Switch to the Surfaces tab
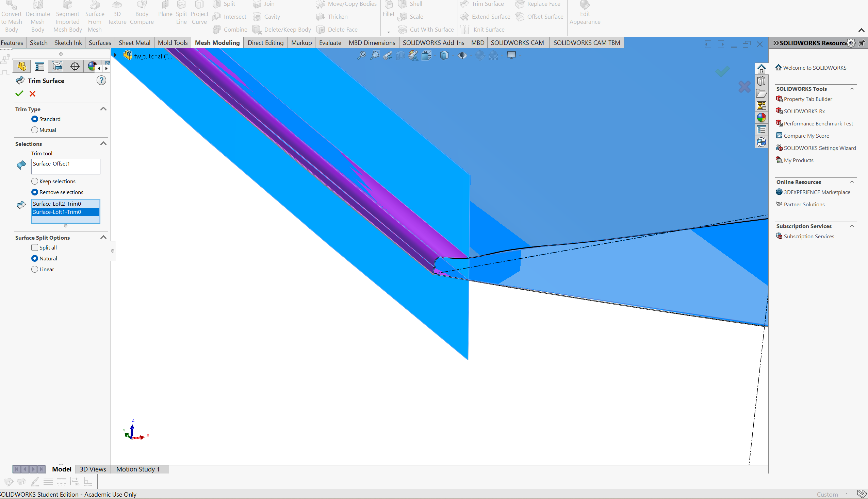Screen dimensions: 868x499 100,42
